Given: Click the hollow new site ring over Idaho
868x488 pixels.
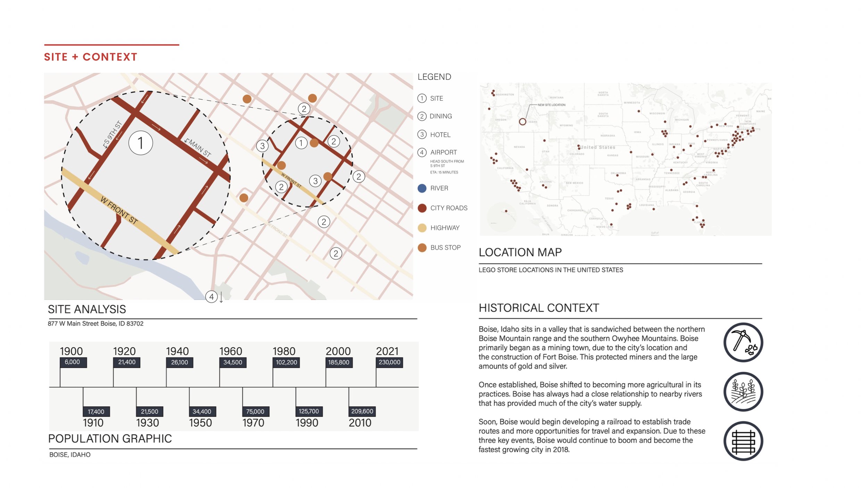Looking at the screenshot, I should [522, 122].
